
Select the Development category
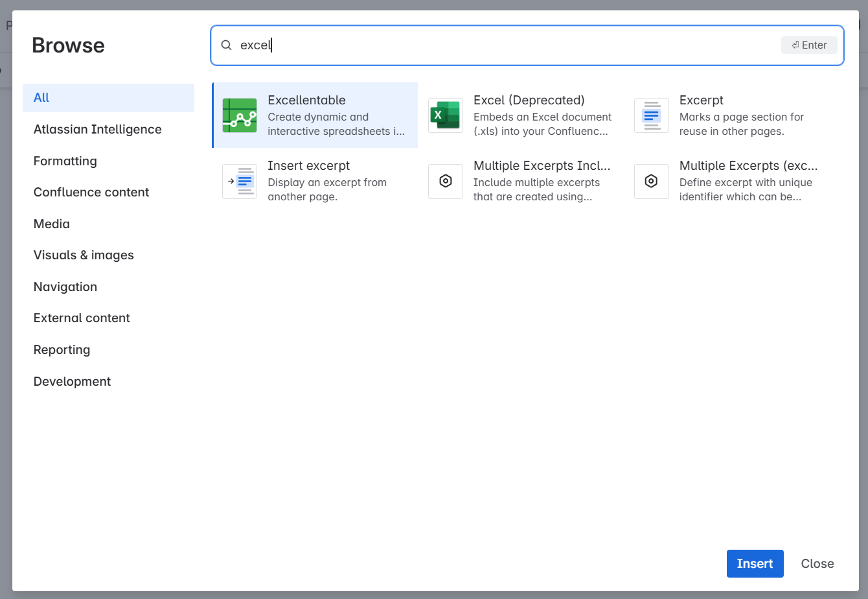[108, 381]
